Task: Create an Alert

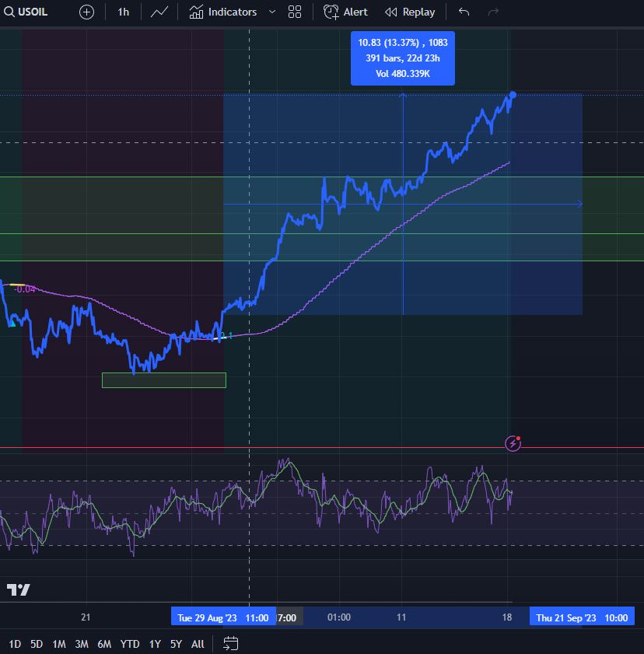Action: tap(346, 12)
